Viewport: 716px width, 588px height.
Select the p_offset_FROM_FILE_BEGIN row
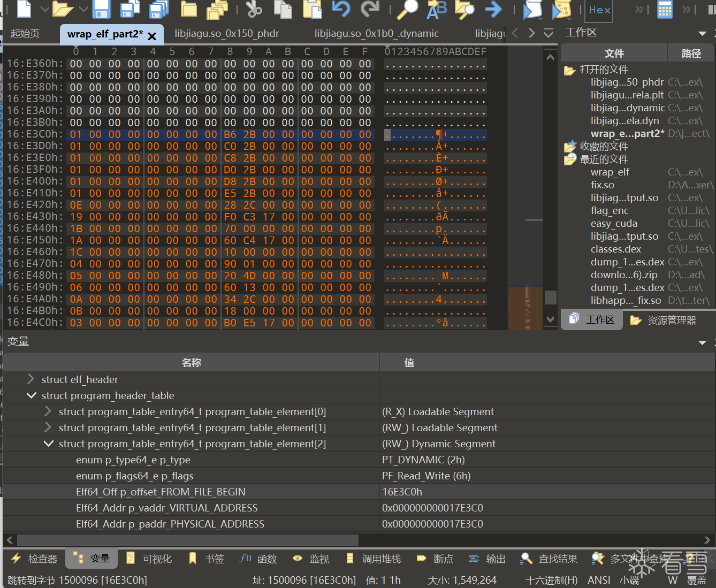click(x=360, y=492)
